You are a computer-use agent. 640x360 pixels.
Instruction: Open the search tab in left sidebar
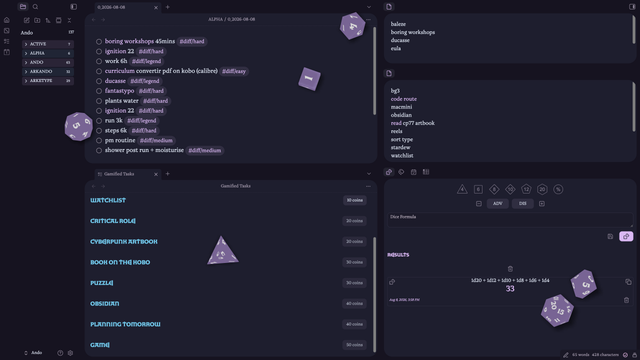36,7
